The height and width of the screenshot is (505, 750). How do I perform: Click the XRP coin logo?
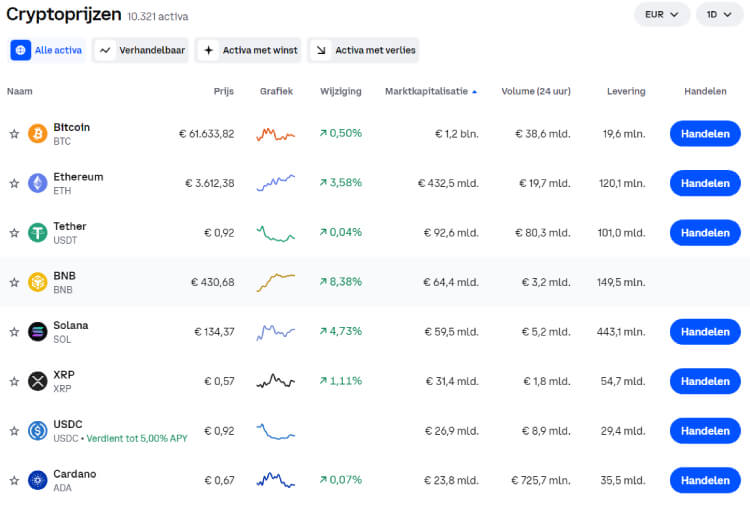[37, 381]
